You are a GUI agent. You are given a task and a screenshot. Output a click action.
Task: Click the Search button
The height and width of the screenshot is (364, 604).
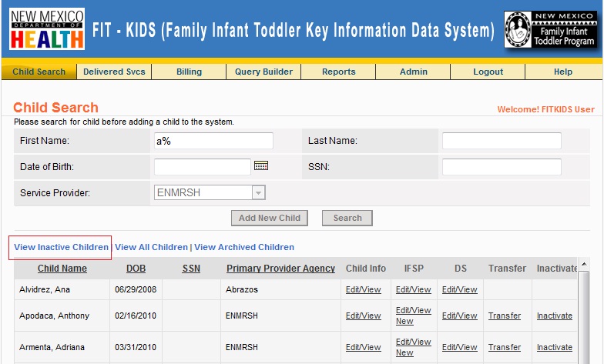tap(347, 218)
